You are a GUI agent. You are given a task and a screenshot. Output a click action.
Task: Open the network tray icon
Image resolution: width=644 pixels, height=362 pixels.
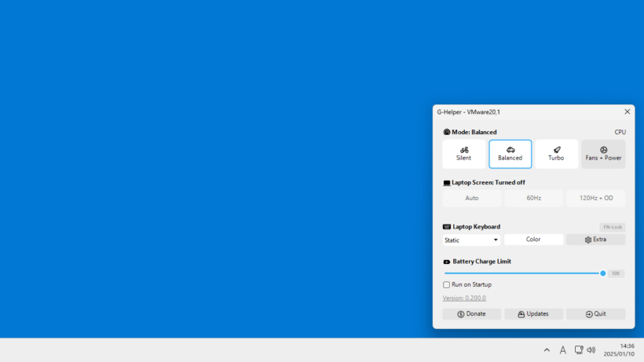[x=579, y=350]
